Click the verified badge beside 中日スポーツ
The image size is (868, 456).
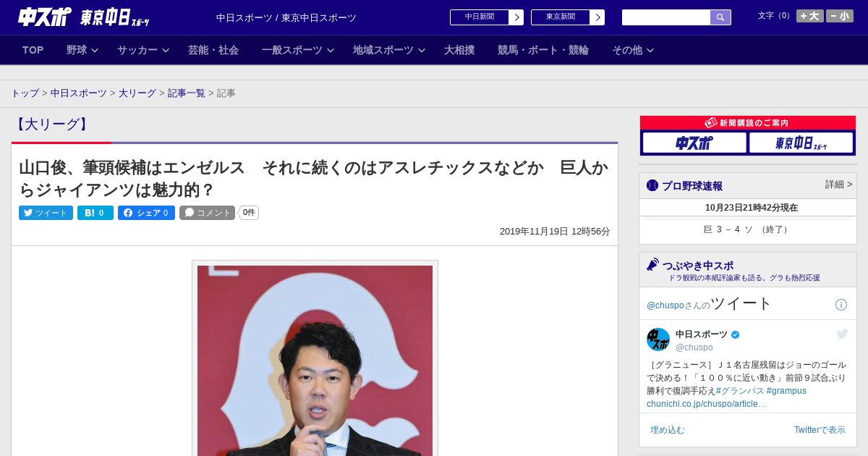[736, 335]
